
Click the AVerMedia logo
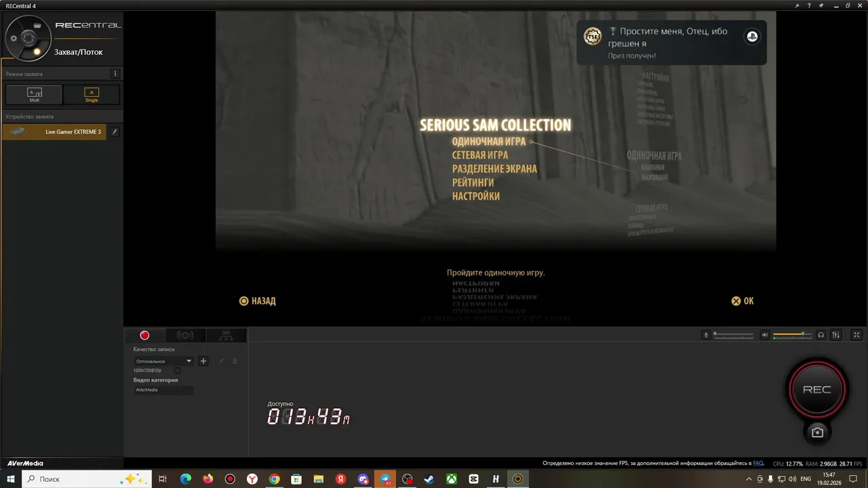[25, 464]
